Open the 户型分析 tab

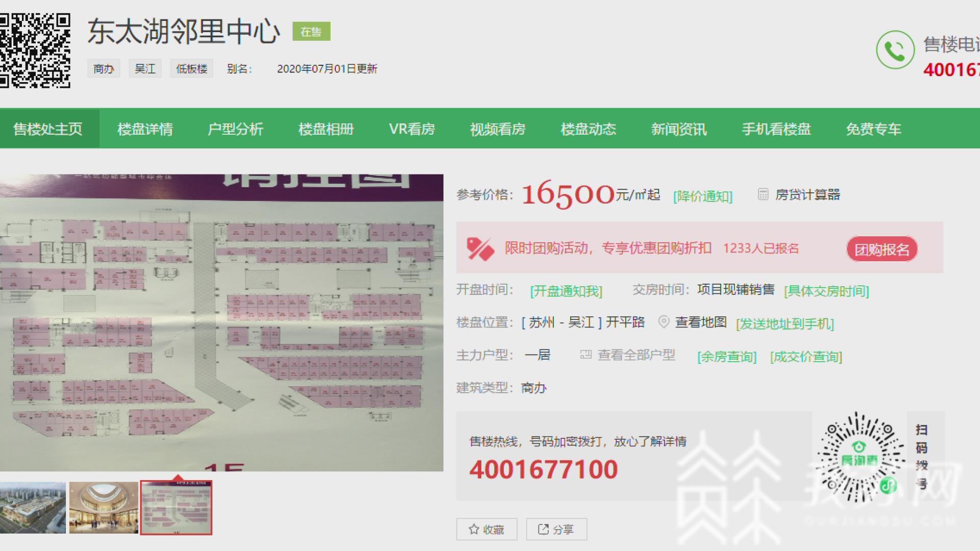[235, 129]
